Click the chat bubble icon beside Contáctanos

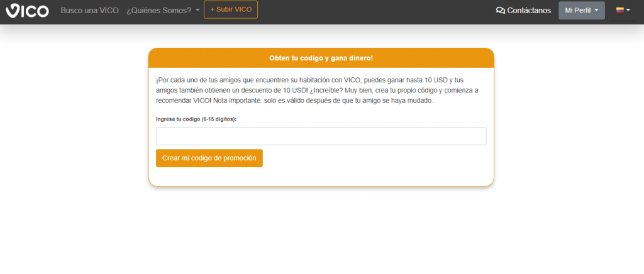click(501, 10)
